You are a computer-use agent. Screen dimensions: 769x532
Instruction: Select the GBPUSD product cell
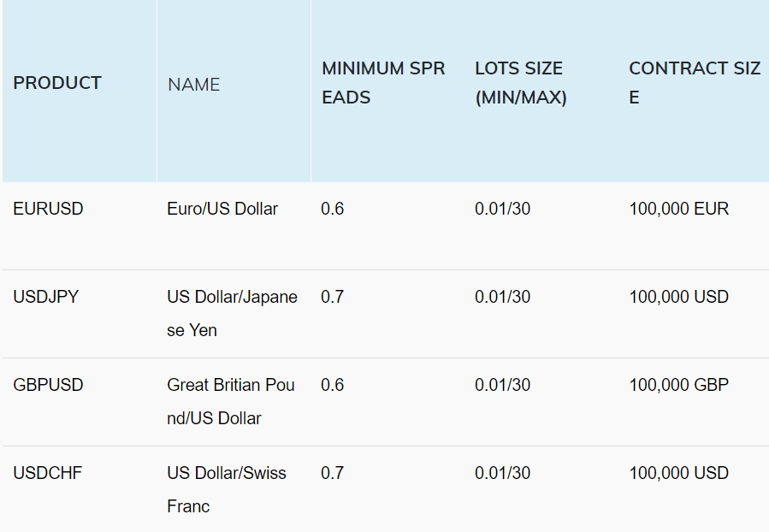click(48, 386)
